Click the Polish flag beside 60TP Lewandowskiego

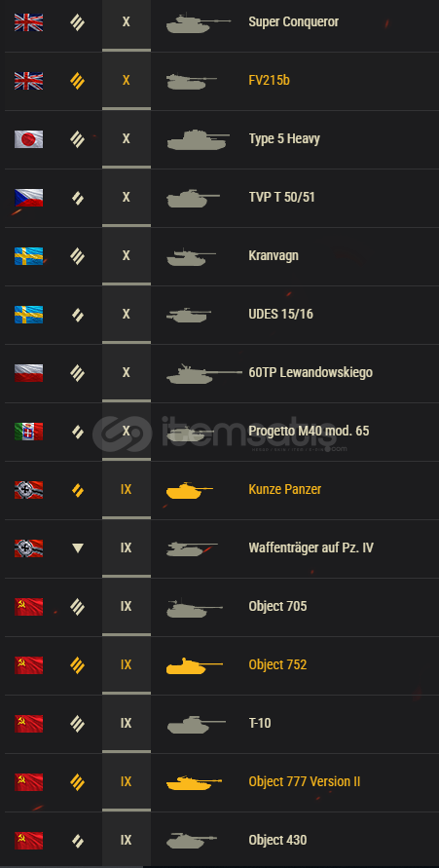click(x=29, y=373)
